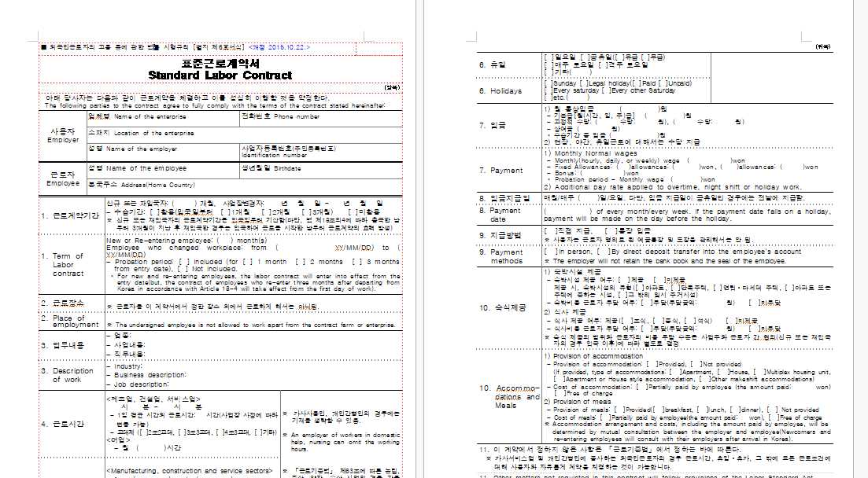The image size is (868, 478).
Task: Click the 'Monthly Normal wages' line
Action: 591,153
